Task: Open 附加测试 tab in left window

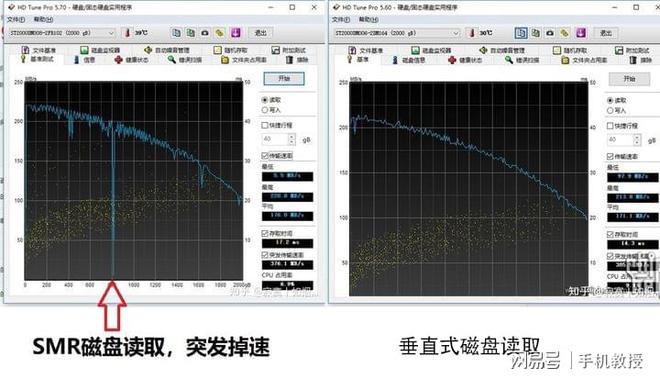Action: [x=289, y=50]
